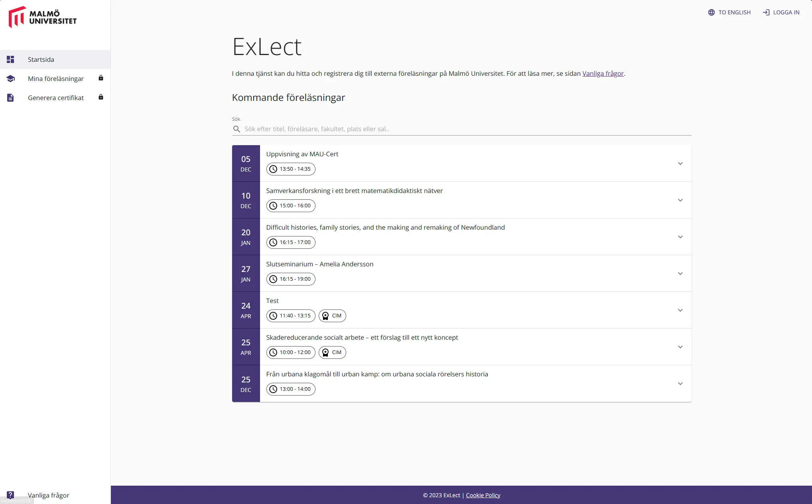Click the Malmö Universitet logo

(43, 17)
